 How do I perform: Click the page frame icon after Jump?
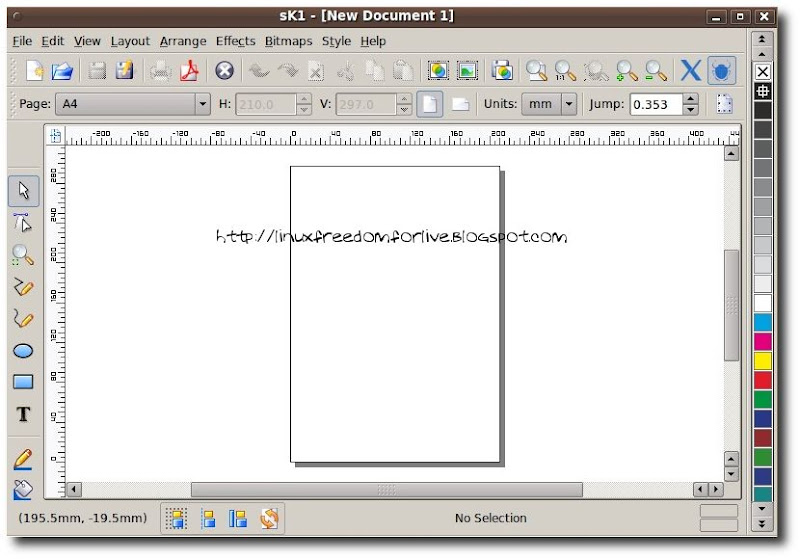pyautogui.click(x=724, y=104)
